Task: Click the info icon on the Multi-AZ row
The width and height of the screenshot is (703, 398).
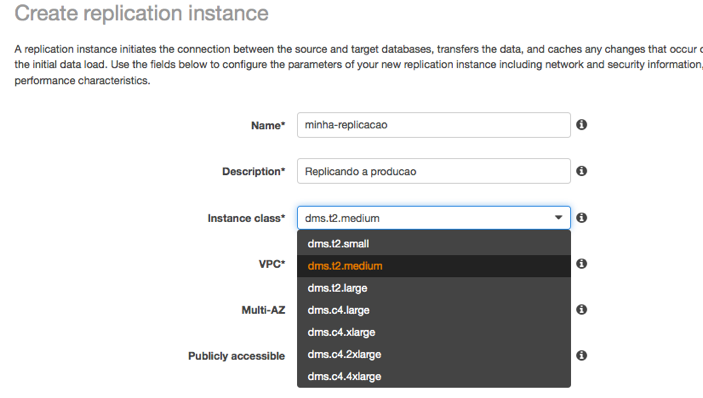Action: tap(581, 309)
